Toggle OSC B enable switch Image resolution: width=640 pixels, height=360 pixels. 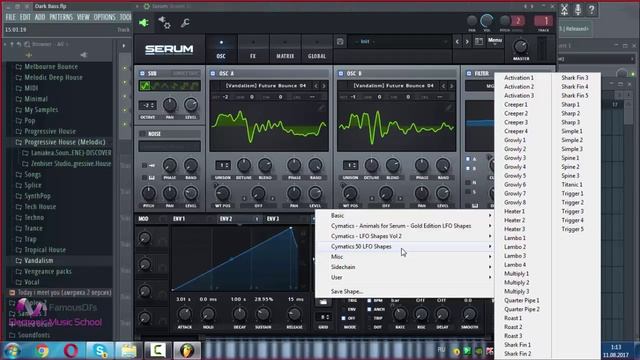(x=341, y=73)
